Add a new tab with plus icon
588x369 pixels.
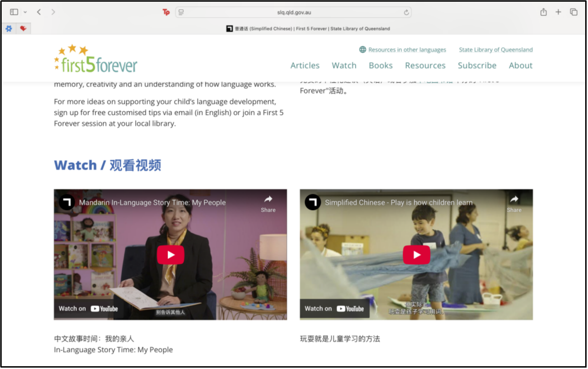click(558, 12)
